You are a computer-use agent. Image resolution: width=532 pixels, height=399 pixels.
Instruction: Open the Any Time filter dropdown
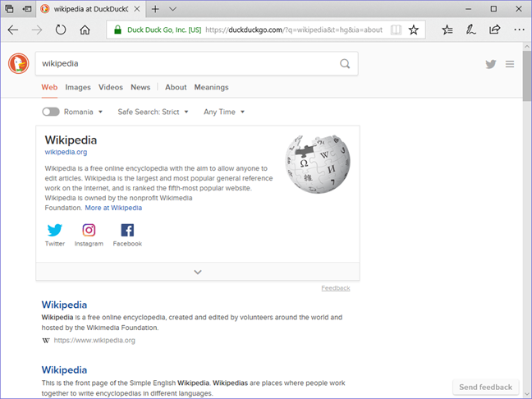224,112
